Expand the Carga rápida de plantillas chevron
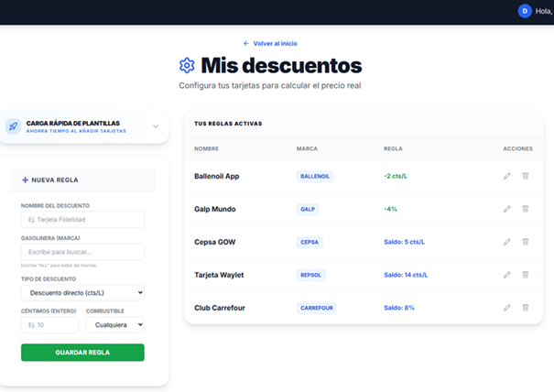Image resolution: width=554 pixels, height=392 pixels. pyautogui.click(x=156, y=126)
